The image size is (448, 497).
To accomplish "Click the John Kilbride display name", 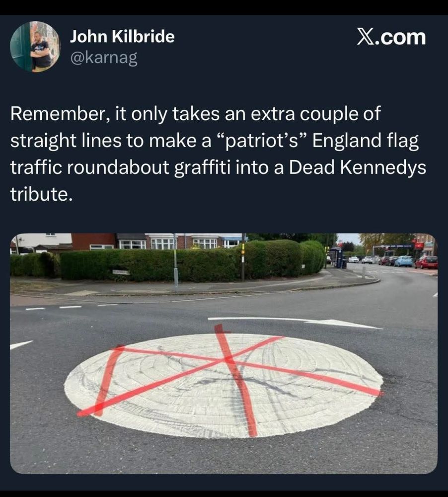I will click(122, 36).
